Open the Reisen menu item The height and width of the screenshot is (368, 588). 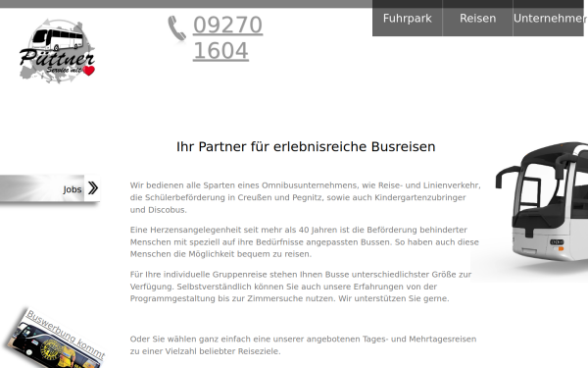478,19
